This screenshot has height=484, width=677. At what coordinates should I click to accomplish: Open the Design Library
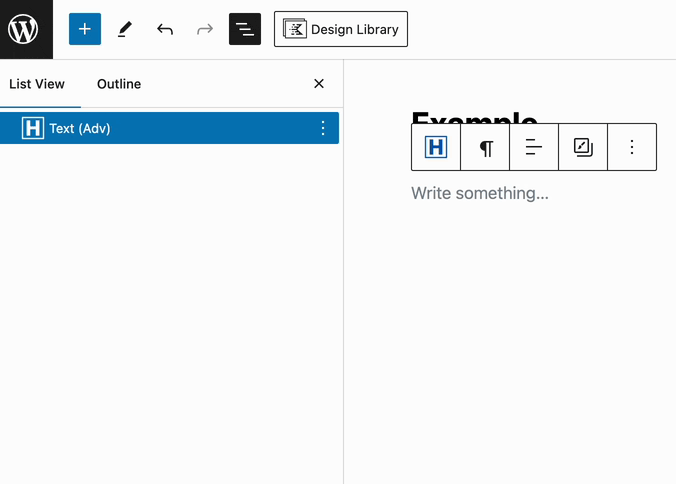tap(341, 29)
